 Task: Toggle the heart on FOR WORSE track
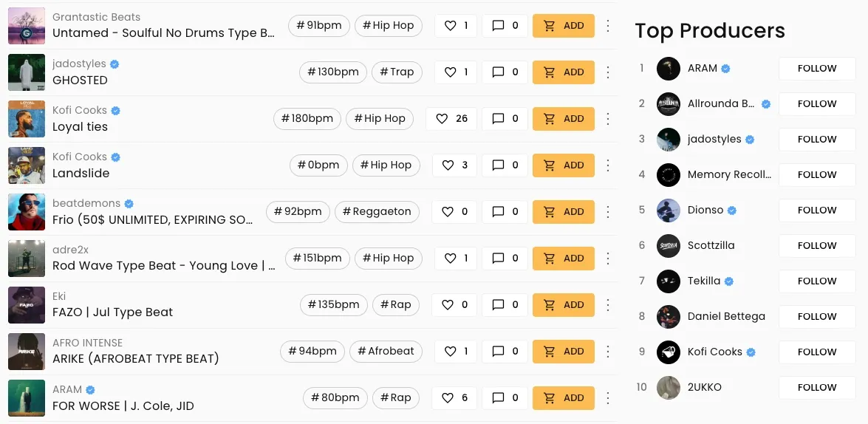click(456, 397)
